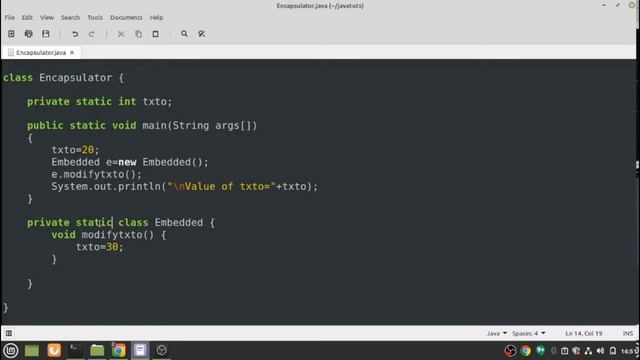
Task: Open the Terminal from the taskbar
Action: pyautogui.click(x=75, y=350)
